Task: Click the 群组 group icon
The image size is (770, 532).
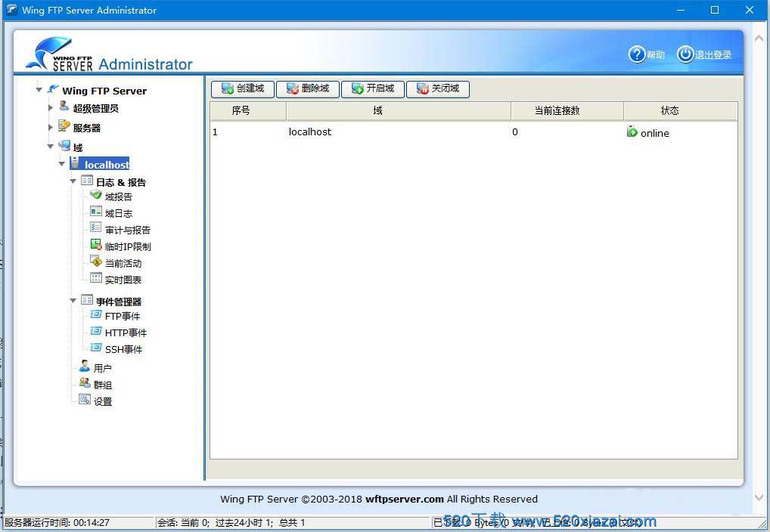Action: tap(85, 384)
